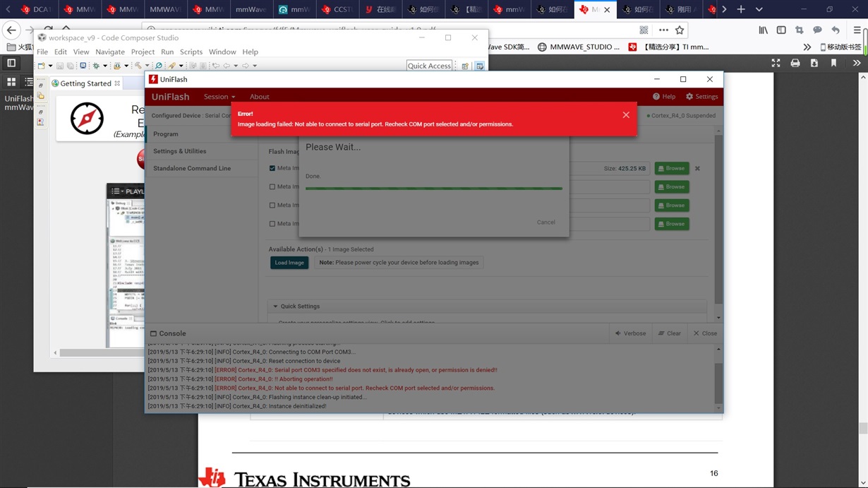Clear the UniFlash console
Viewport: 868px width, 488px height.
[670, 333]
